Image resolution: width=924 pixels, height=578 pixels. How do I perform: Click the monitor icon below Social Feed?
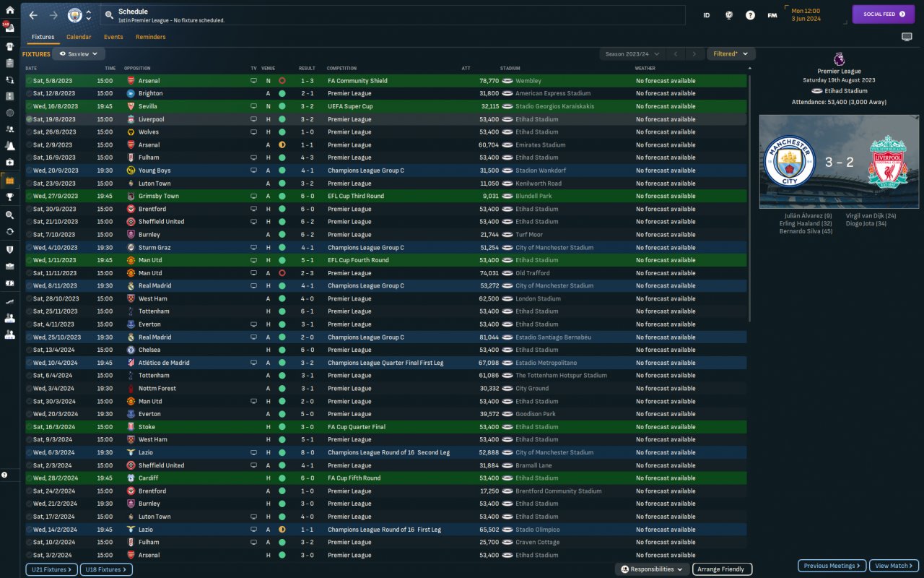coord(907,37)
